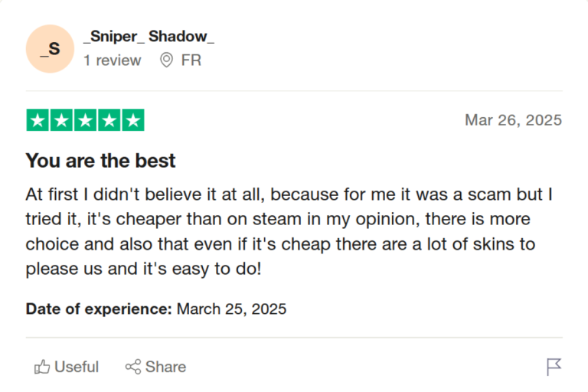588x392 pixels.
Task: Click the Mar 26, 2025 review date
Action: pos(513,120)
